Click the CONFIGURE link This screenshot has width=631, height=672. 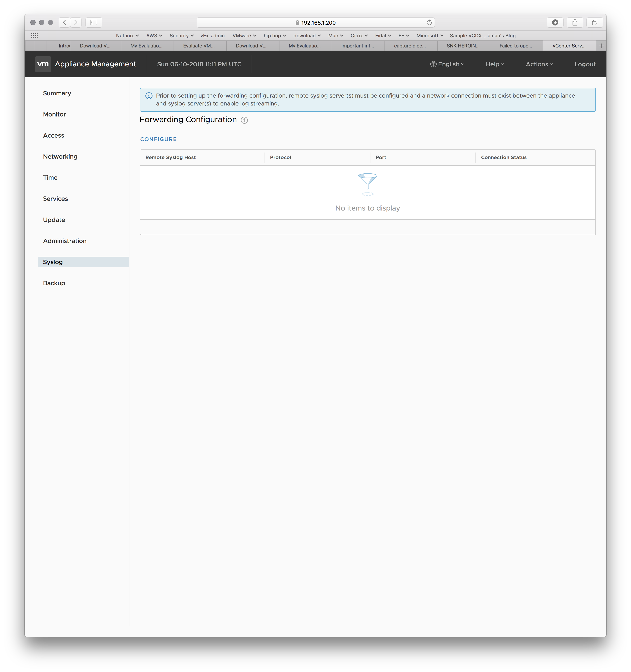point(158,139)
